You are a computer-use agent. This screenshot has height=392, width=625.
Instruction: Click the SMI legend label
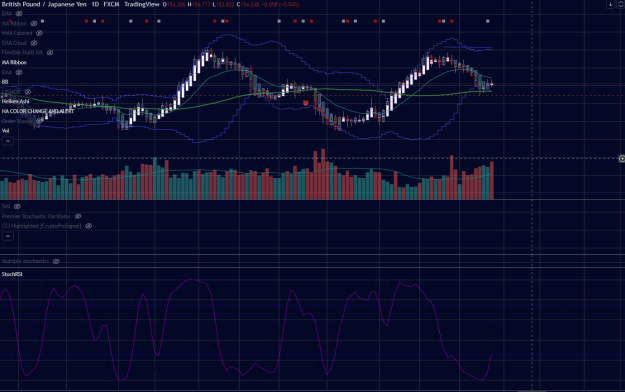6,206
